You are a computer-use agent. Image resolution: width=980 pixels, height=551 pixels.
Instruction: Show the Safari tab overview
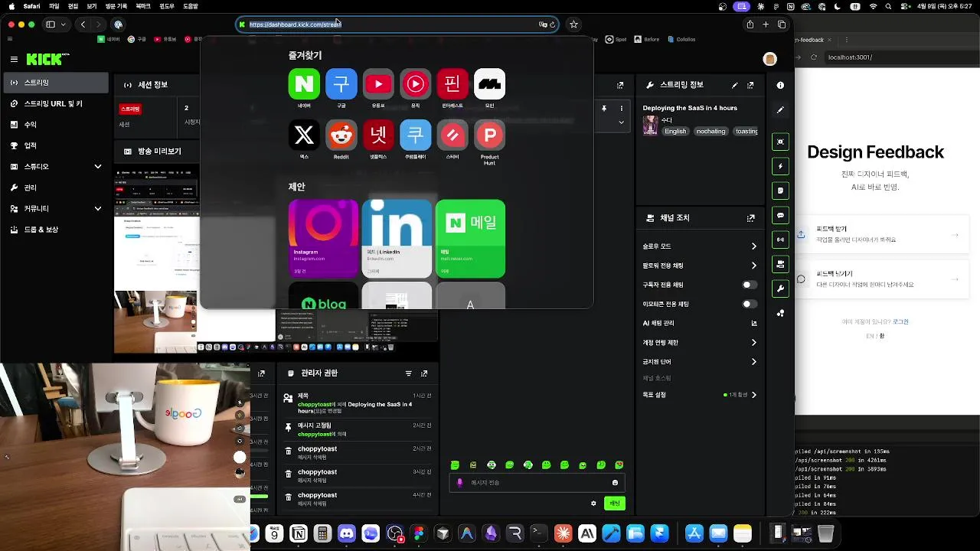[x=782, y=24]
